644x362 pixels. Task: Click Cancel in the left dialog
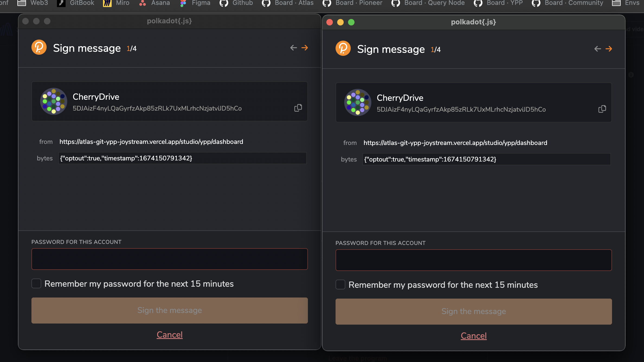[x=169, y=335]
